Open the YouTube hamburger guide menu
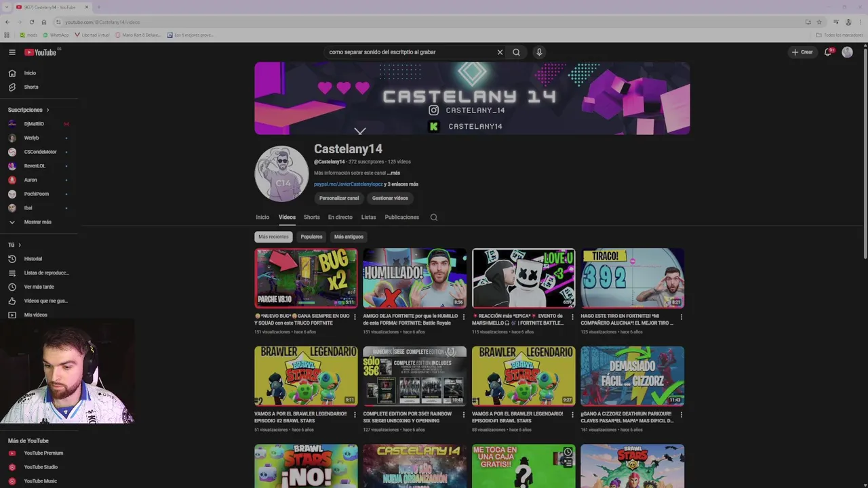Screen dimensions: 868x488 coord(12,52)
